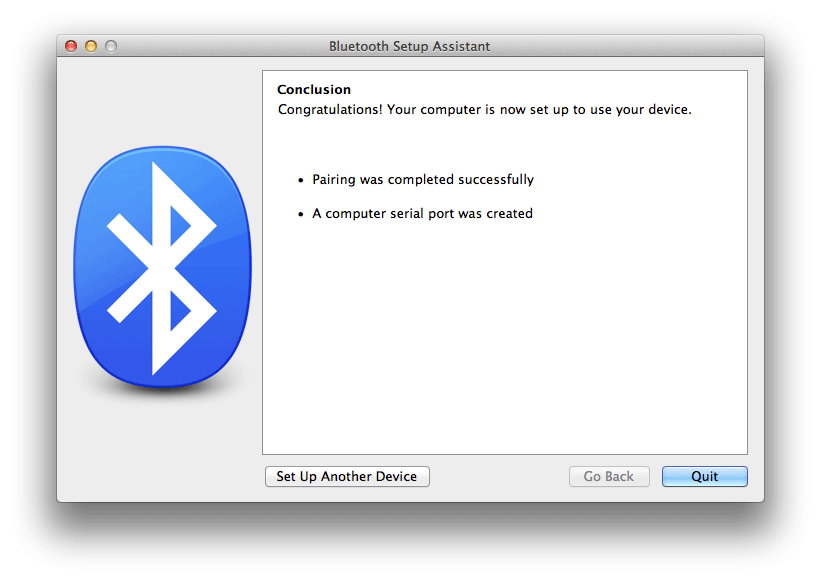Select the 'Pairing was completed successfully' line
Screen dimensions: 821x581
pos(423,180)
